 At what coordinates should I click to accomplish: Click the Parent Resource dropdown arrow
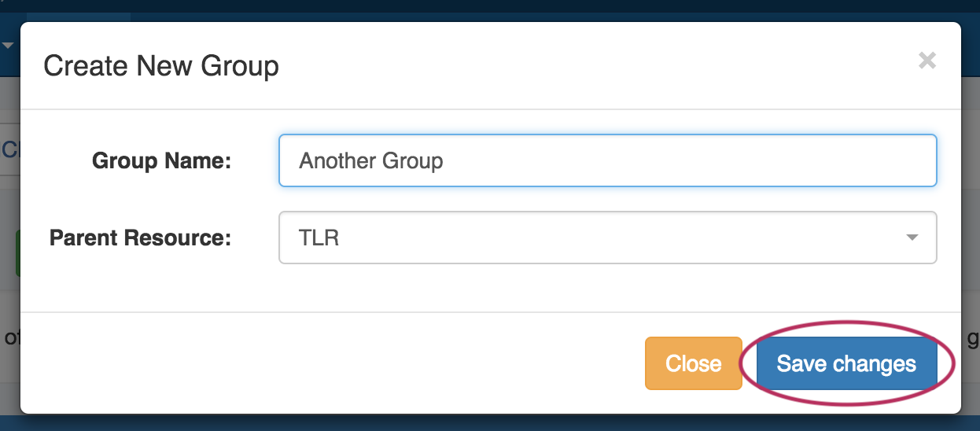[912, 238]
